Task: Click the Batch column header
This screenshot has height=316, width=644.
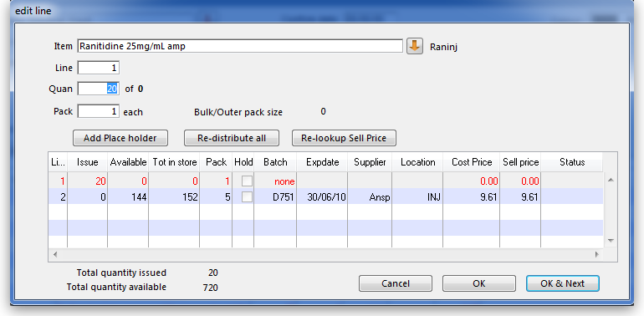Action: tap(275, 162)
